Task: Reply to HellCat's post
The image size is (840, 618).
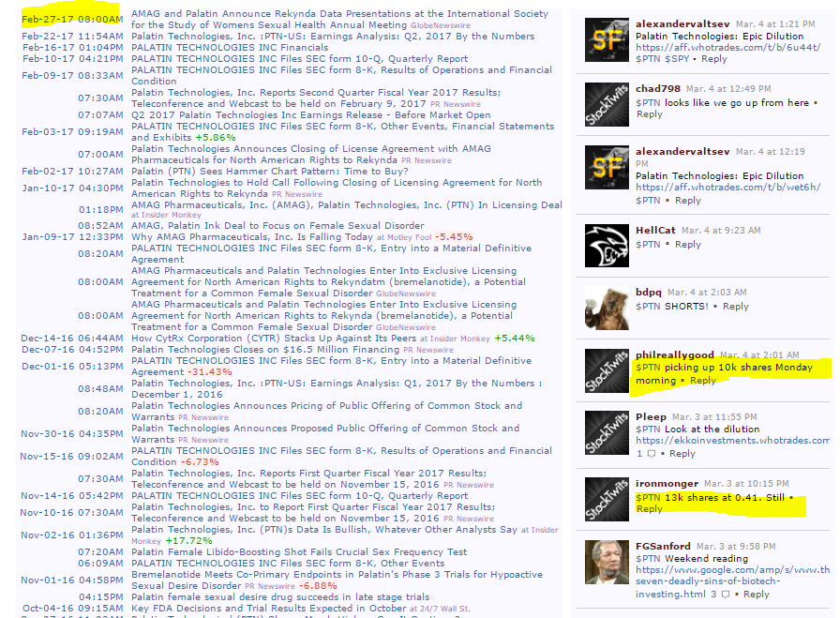Action: pos(688,245)
